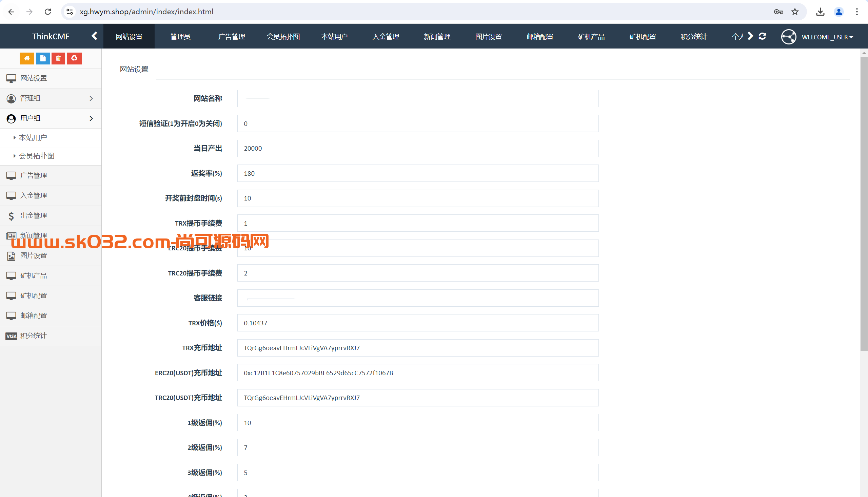Select 新闻管理 in the top navigation
Image resolution: width=868 pixels, height=497 pixels.
tap(437, 37)
